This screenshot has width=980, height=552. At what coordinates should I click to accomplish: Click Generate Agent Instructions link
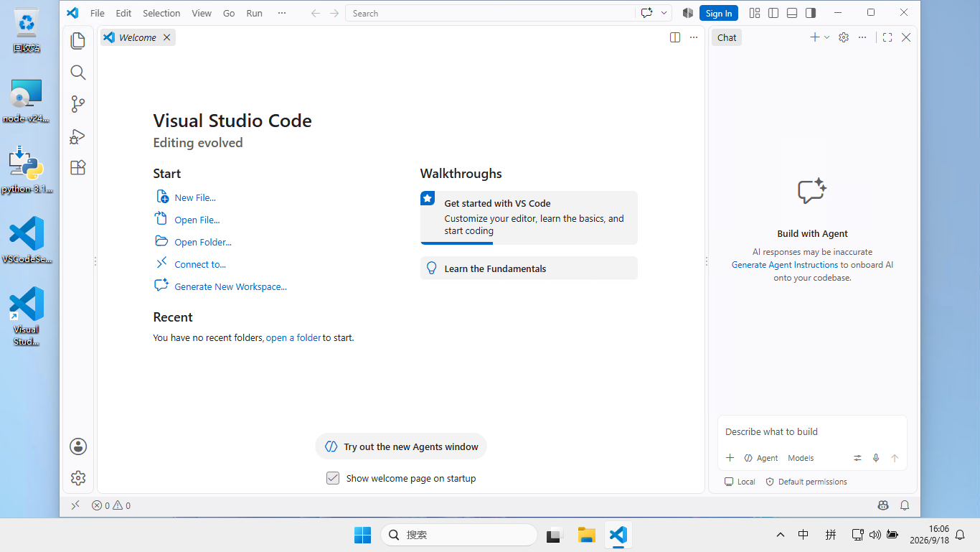[x=785, y=265]
